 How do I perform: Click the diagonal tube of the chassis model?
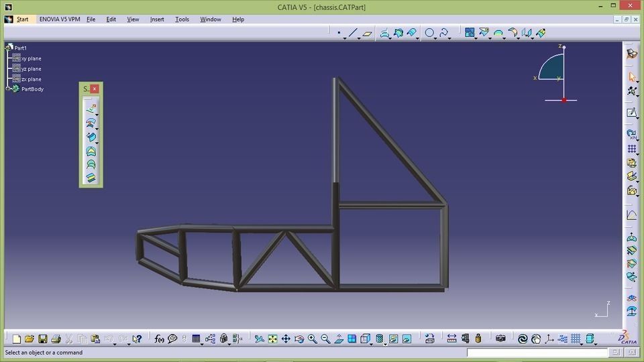pyautogui.click(x=392, y=141)
